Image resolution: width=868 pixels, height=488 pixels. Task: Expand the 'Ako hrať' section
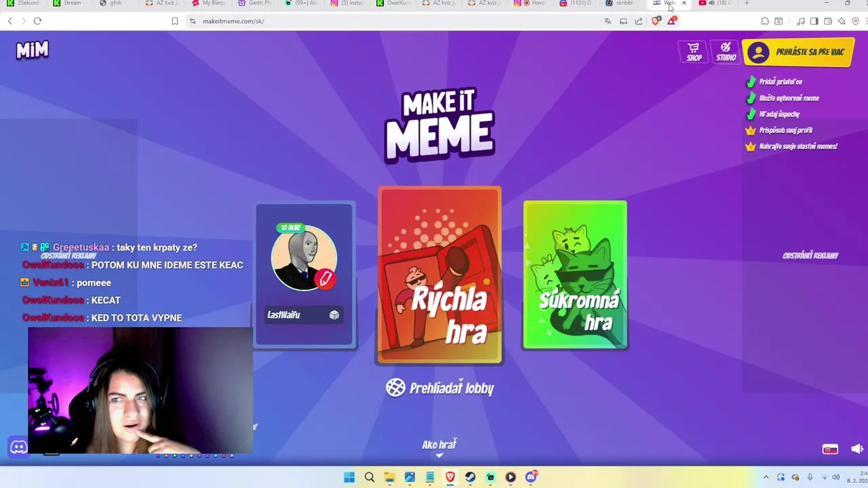tap(439, 447)
